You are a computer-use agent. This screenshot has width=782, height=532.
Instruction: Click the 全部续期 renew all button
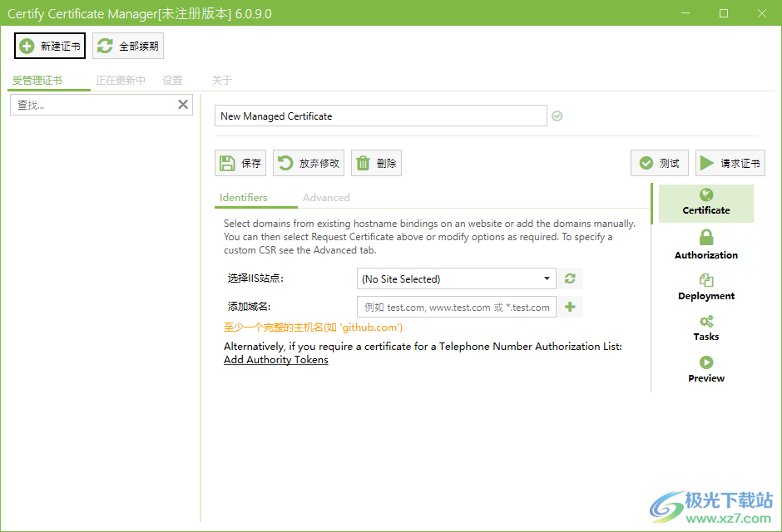128,46
